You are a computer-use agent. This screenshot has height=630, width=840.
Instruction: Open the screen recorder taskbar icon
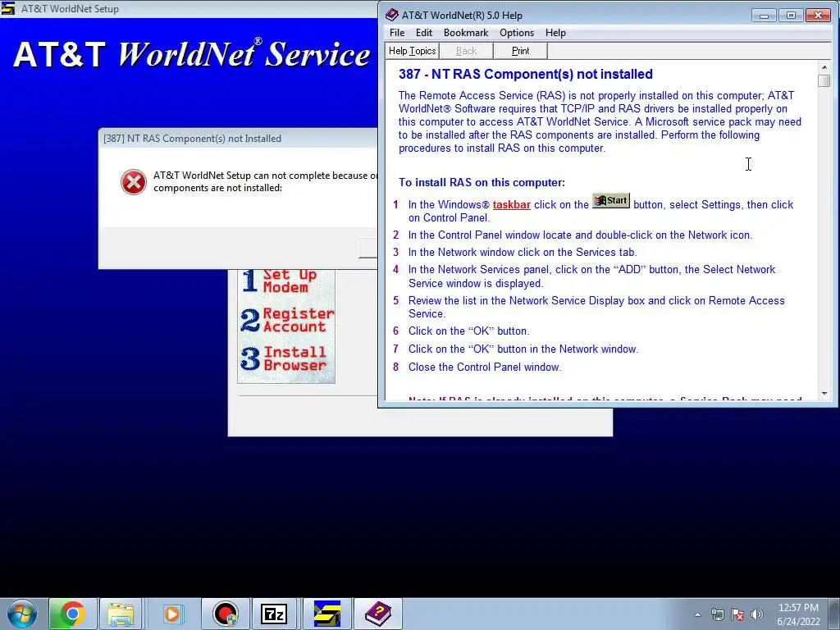226,614
